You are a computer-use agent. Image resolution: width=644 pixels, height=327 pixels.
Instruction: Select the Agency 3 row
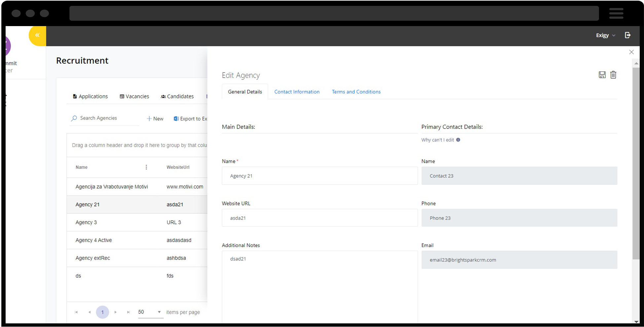[x=137, y=222]
